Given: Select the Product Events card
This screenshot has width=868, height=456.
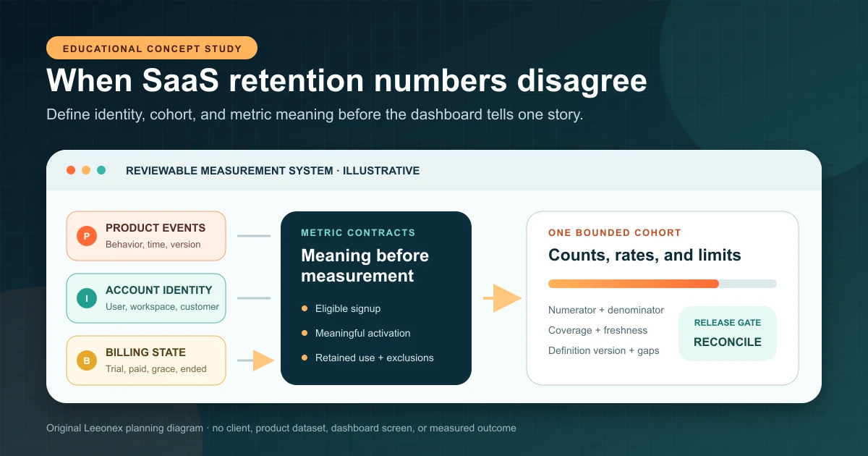Looking at the screenshot, I should tap(146, 236).
